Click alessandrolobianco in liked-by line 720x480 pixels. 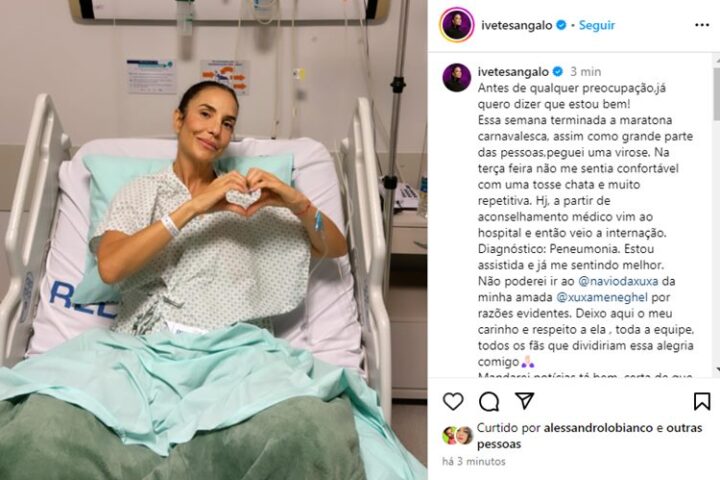598,428
